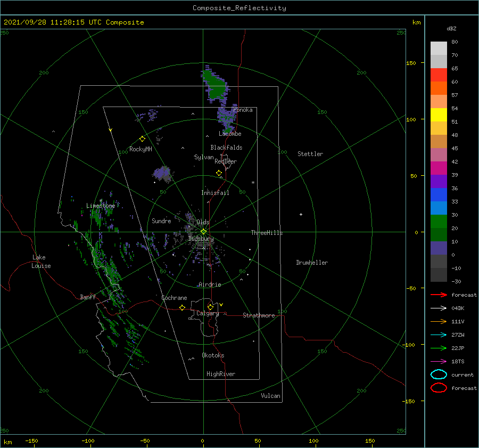Click the Olds label at radar center

coord(203,222)
